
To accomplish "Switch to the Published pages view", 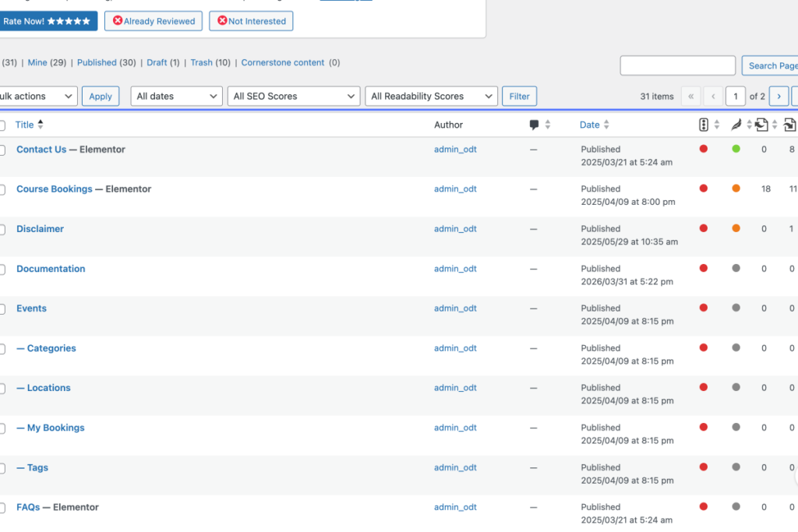I will point(97,62).
